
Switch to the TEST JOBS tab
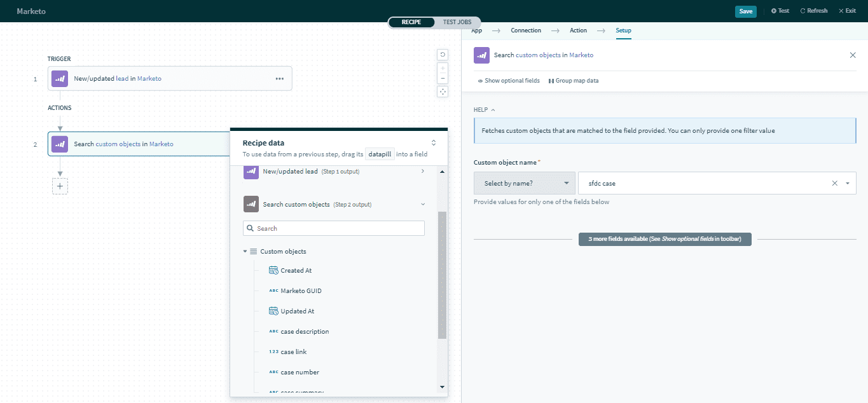tap(457, 22)
